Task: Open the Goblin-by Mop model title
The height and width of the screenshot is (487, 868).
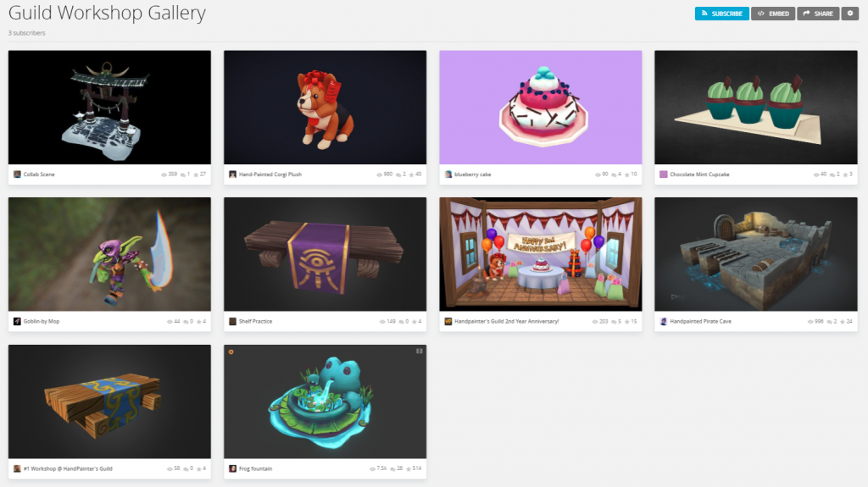Action: [x=41, y=322]
